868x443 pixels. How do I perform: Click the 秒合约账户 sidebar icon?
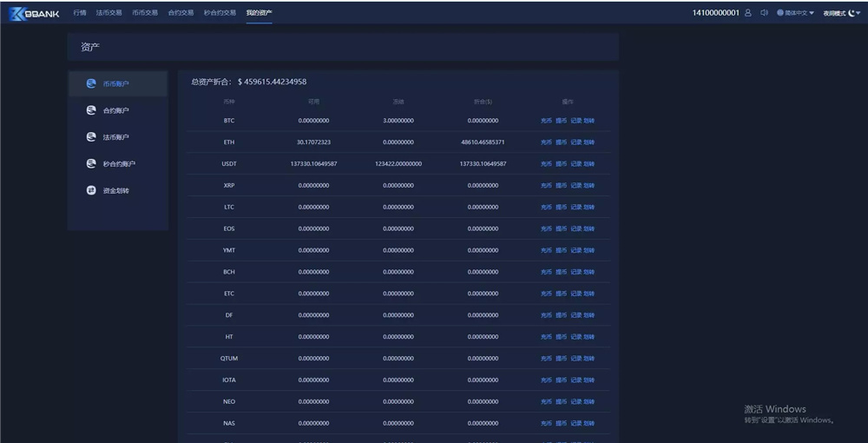tap(91, 163)
